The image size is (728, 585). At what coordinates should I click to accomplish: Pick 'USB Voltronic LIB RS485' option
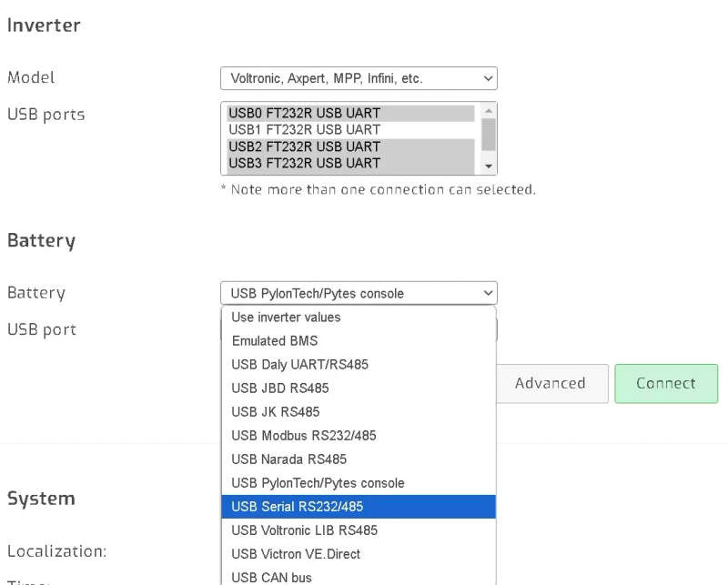359,530
